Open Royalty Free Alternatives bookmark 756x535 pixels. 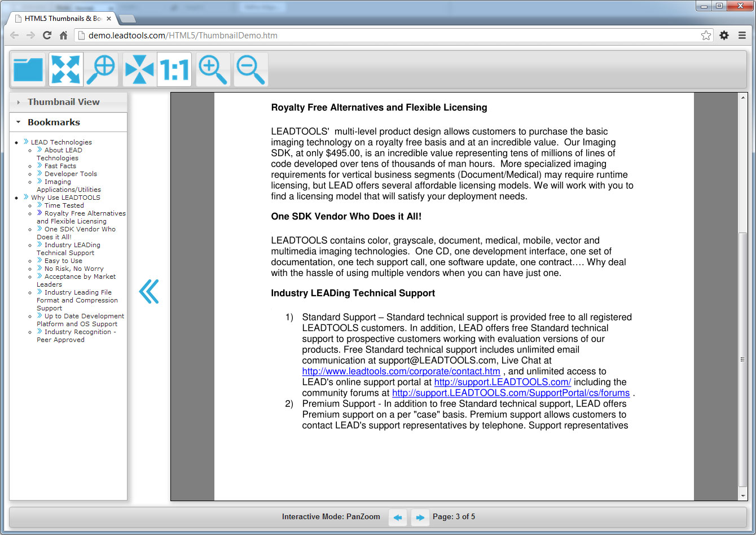click(x=81, y=217)
